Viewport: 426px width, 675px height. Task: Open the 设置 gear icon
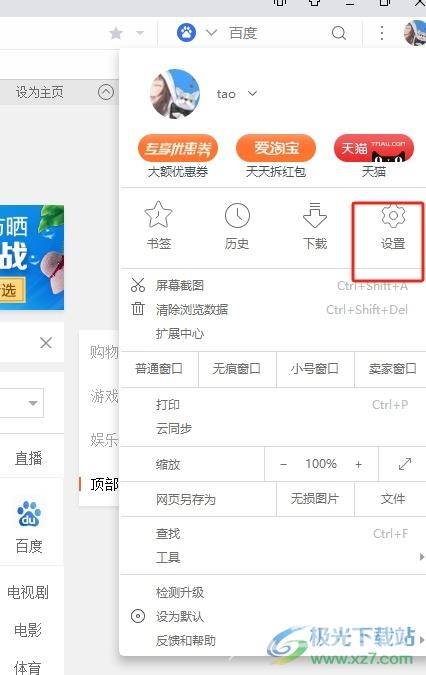pyautogui.click(x=393, y=216)
